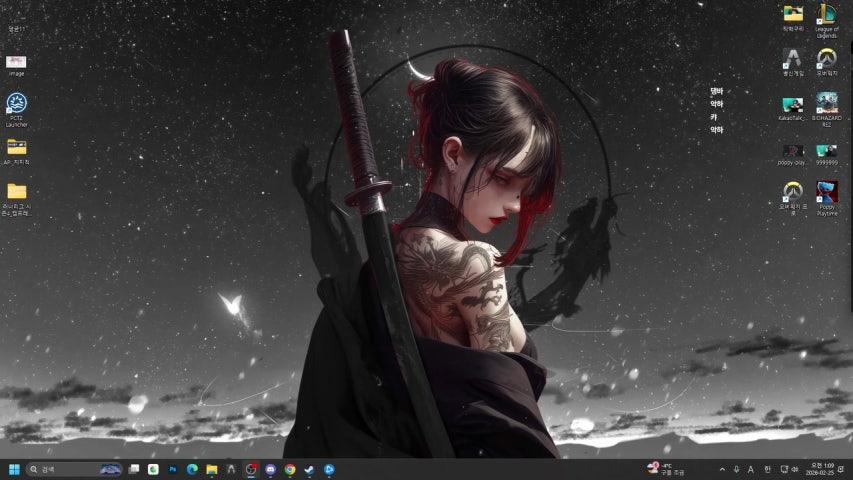The image size is (853, 480).
Task: Select the photo-thumbnail folder beside League of Legends
Action: [793, 17]
